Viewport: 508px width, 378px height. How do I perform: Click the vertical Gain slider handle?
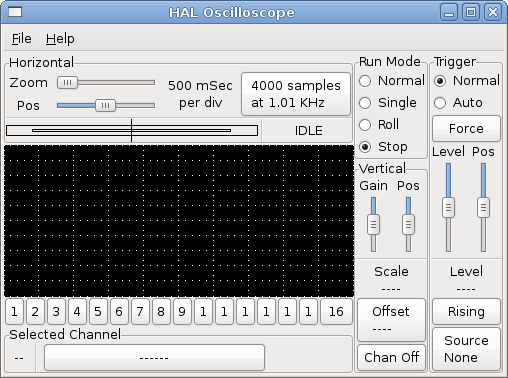point(373,225)
